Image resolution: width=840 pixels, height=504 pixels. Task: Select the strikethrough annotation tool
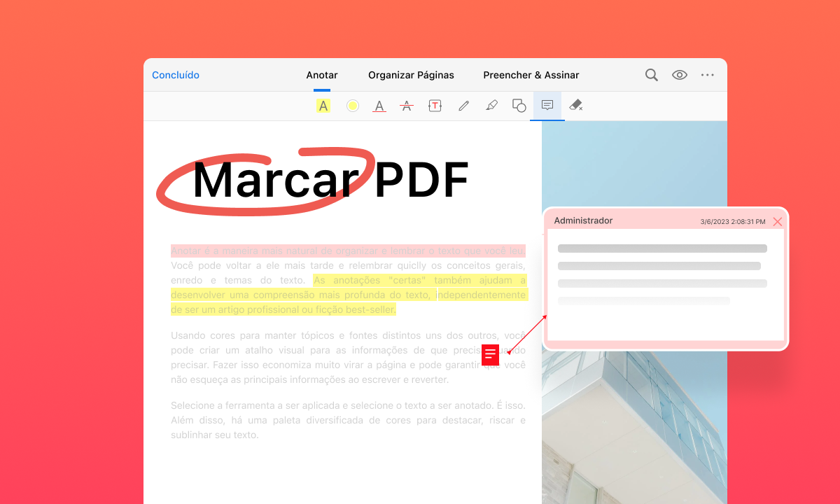(407, 106)
